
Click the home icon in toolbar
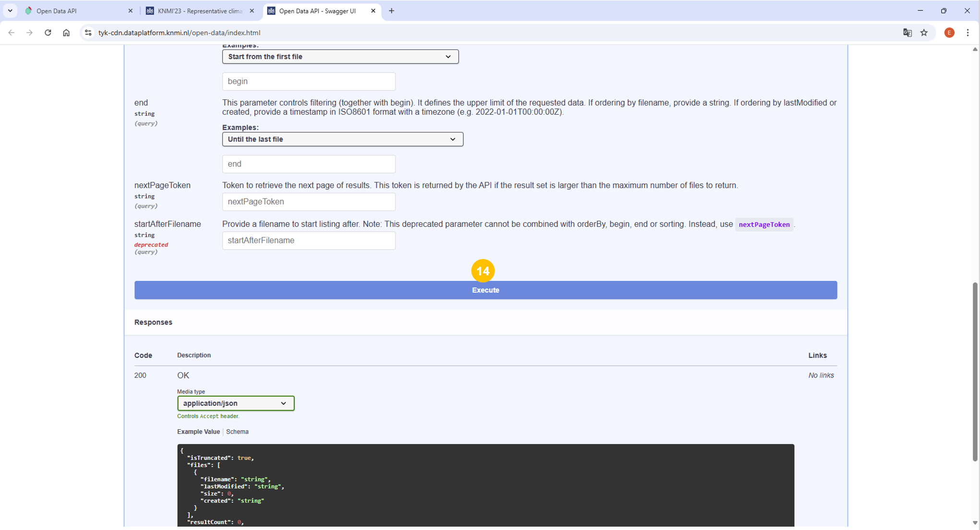[66, 33]
